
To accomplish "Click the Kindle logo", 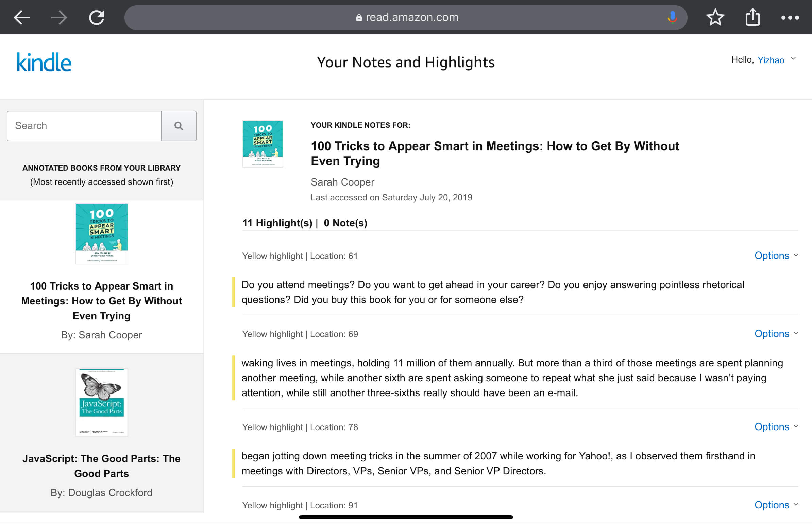I will pyautogui.click(x=44, y=62).
